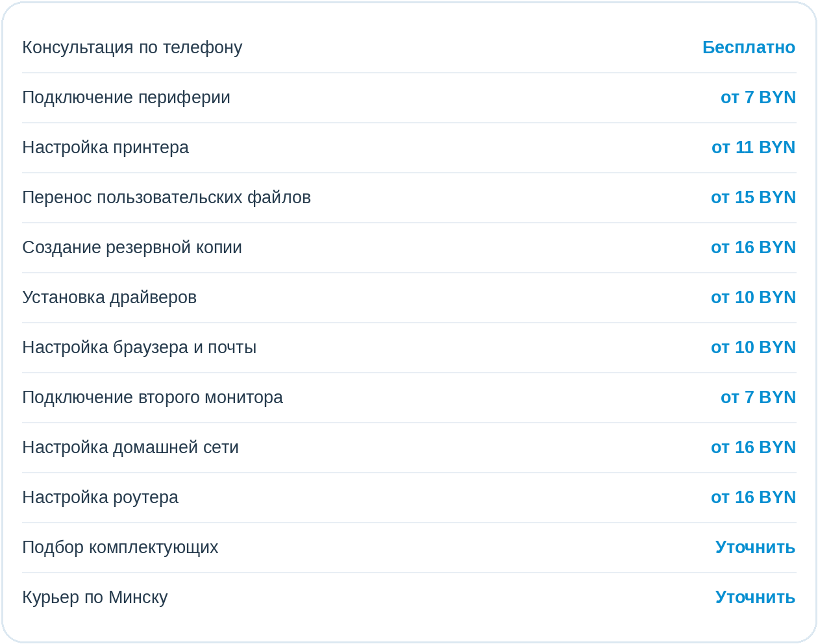Click от 16 BYN beside Настройка роутера

pyautogui.click(x=753, y=497)
